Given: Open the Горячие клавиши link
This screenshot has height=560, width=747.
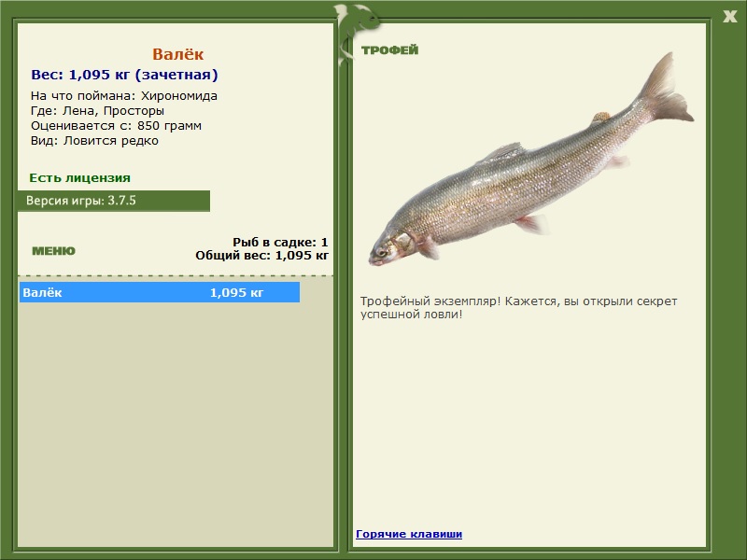Looking at the screenshot, I should [x=409, y=534].
